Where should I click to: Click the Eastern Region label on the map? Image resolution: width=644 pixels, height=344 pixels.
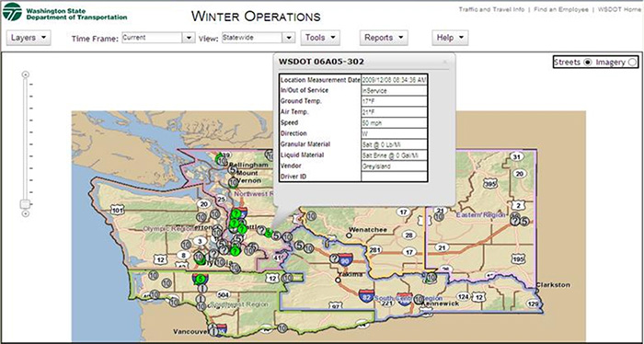pyautogui.click(x=482, y=214)
